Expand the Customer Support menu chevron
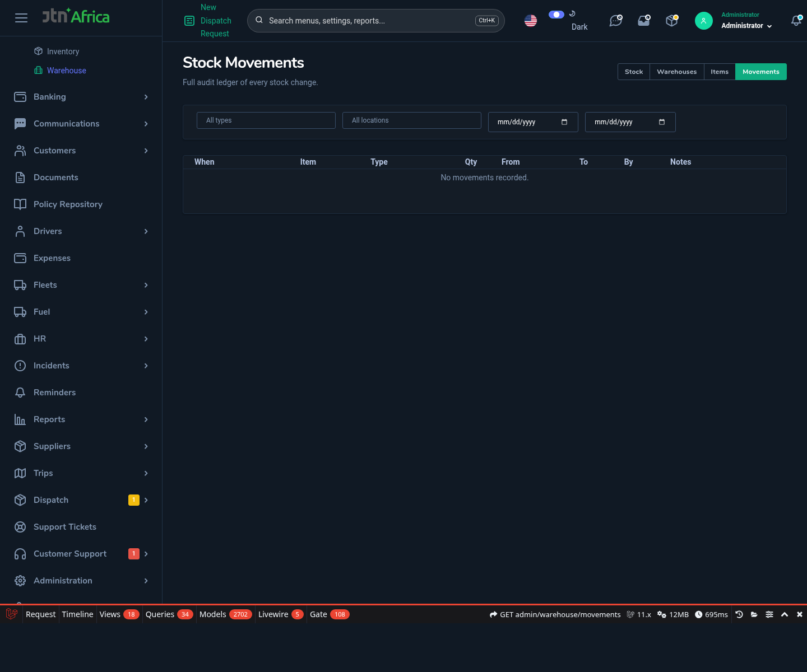Image resolution: width=807 pixels, height=672 pixels. [x=146, y=554]
